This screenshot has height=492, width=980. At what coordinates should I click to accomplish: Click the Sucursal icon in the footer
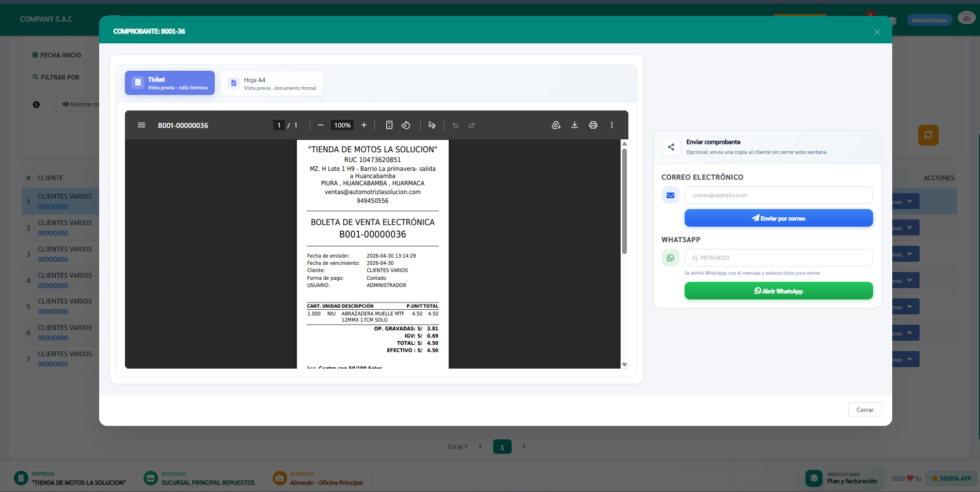coord(150,478)
